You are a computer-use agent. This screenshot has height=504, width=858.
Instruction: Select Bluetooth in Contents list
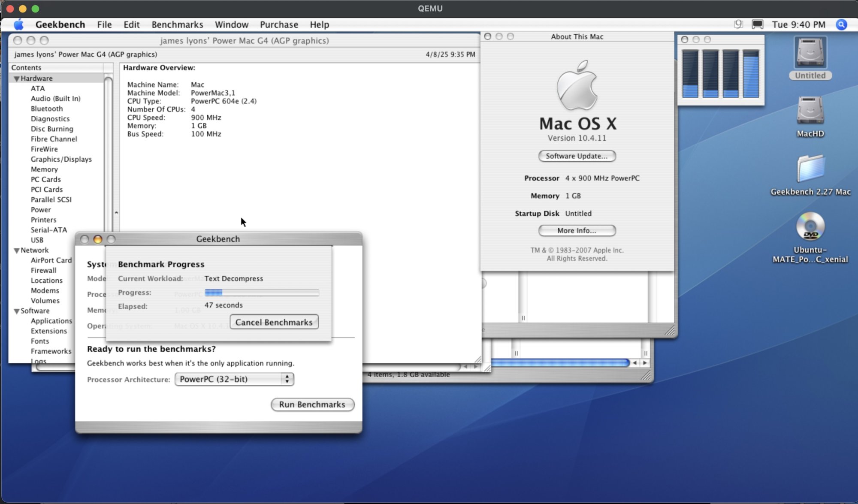tap(47, 109)
